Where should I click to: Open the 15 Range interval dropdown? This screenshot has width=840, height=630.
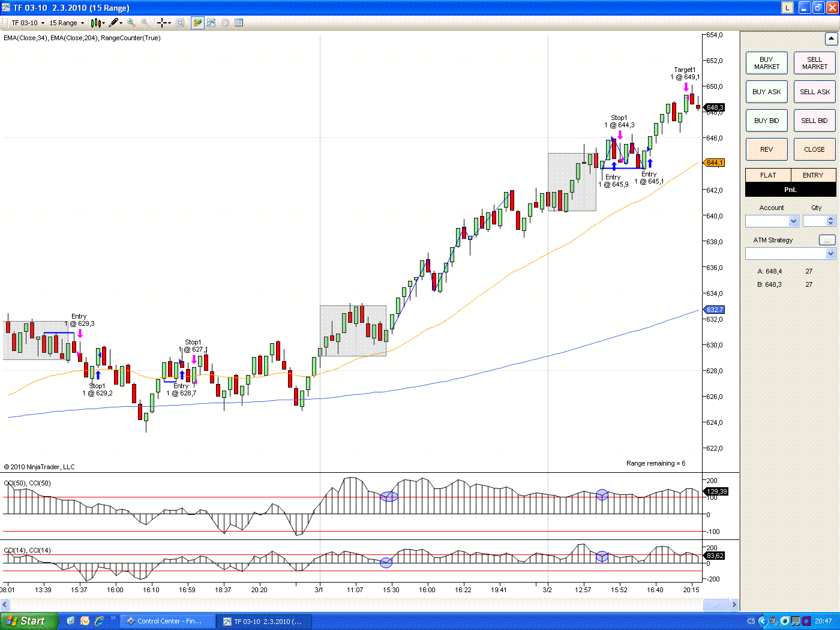(x=67, y=23)
